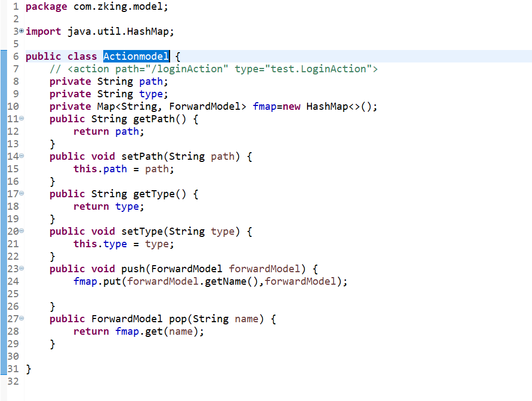The width and height of the screenshot is (532, 401).
Task: Collapse the setPath method fold on line 14
Action: (22, 156)
